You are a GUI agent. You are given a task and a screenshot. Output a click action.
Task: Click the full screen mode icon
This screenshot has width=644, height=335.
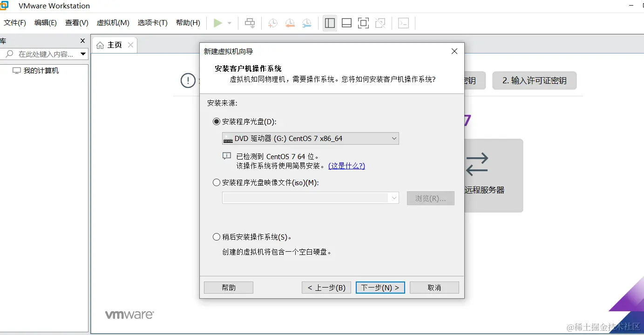[363, 23]
